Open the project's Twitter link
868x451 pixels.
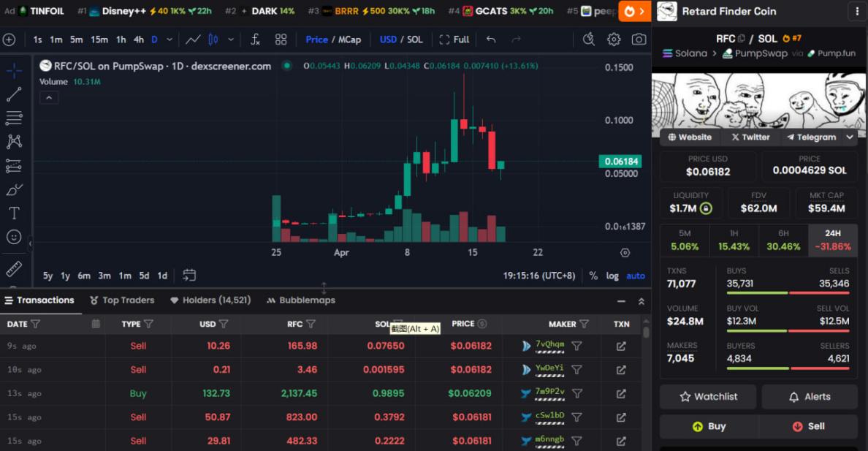(x=750, y=137)
